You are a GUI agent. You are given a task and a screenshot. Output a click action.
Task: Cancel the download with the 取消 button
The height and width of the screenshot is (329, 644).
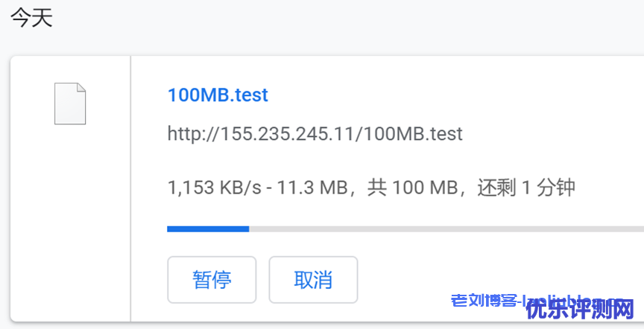click(x=313, y=280)
